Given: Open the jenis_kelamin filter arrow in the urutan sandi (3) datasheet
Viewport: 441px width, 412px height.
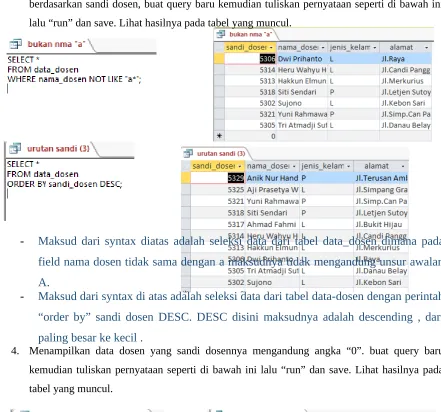Looking at the screenshot, I should (348, 166).
